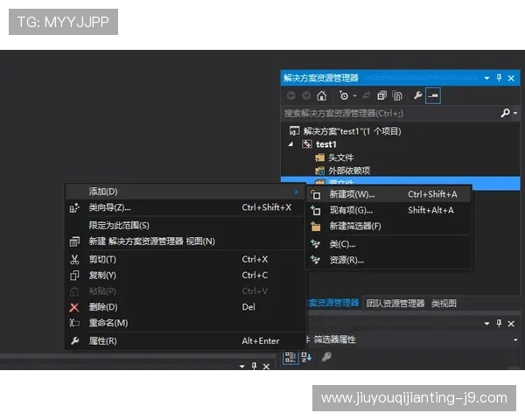Choose 类向导(Z)... from context menu
Screen dimensions: 525x420
click(x=184, y=207)
